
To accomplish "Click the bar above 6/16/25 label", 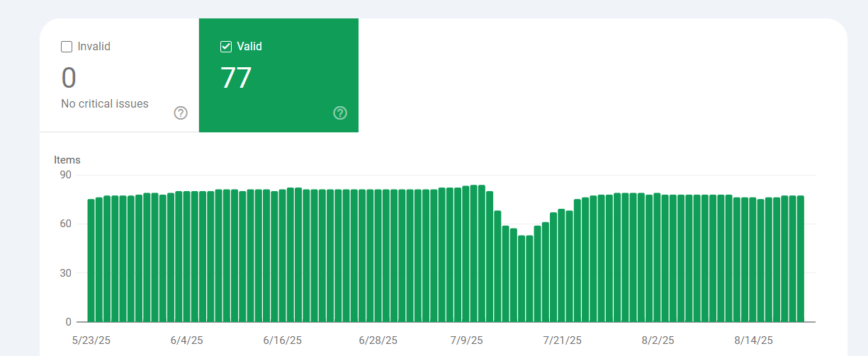I will click(x=283, y=255).
